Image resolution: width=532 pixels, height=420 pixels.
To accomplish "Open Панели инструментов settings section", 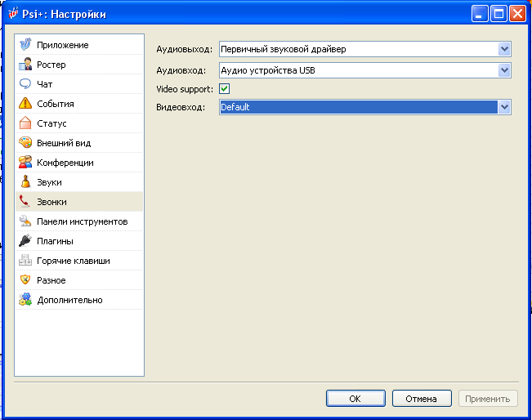I will click(82, 221).
